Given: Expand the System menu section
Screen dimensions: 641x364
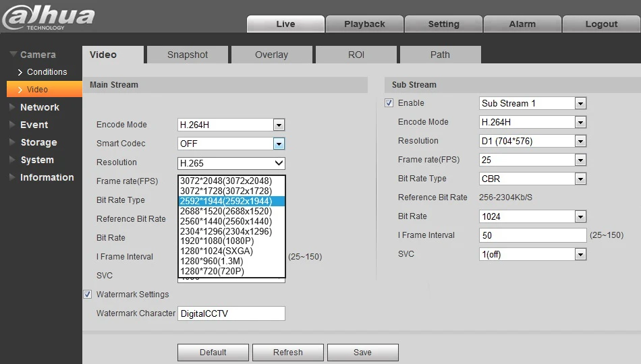Looking at the screenshot, I should (x=32, y=160).
